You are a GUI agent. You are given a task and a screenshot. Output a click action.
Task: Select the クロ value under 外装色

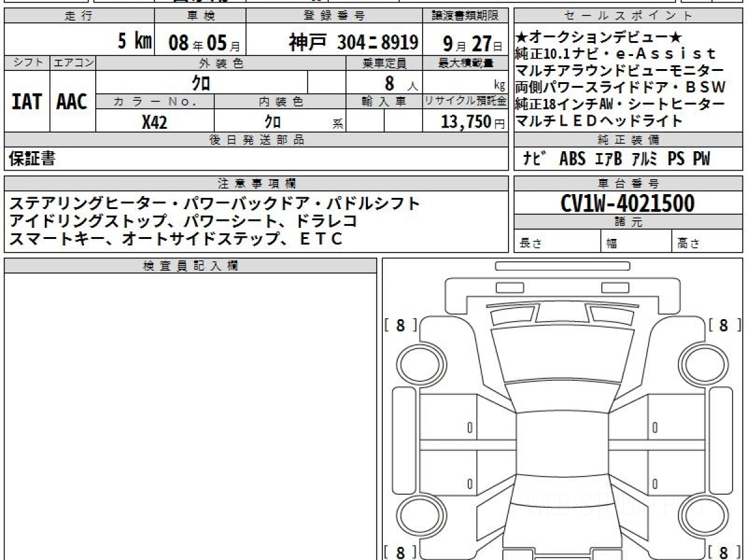pos(201,82)
